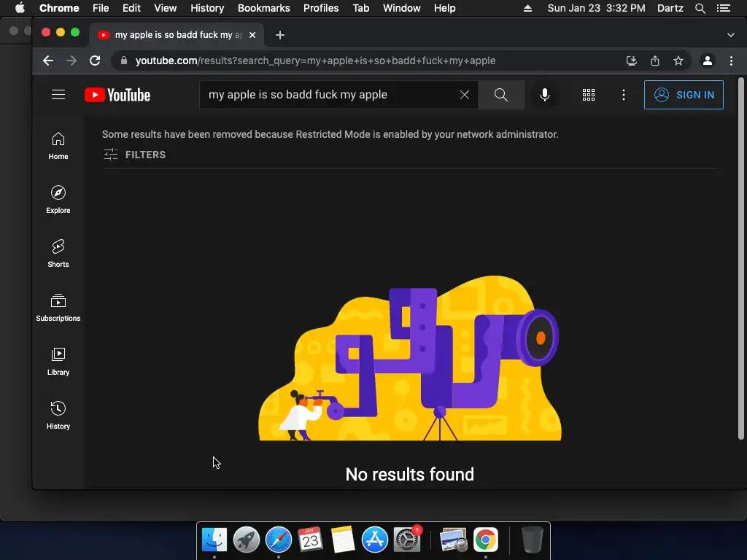Open Notes from the Dock
Screen dimensions: 747x560
(343, 539)
